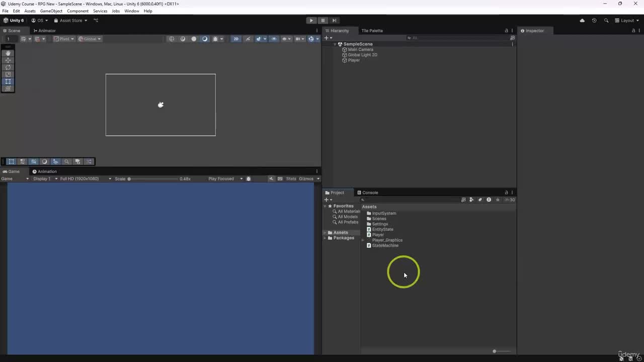Toggle 2D view mode in Scene

point(236,39)
